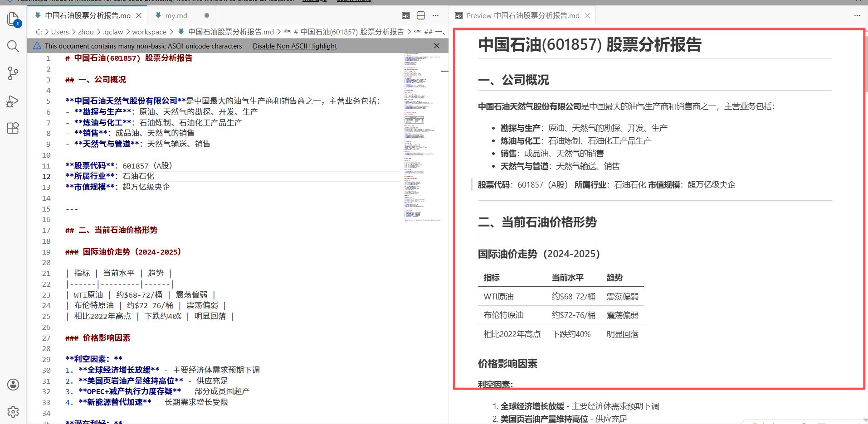Viewport: 868px width, 424px height.
Task: Click the '价格影响因素' heading in the preview
Action: click(507, 364)
